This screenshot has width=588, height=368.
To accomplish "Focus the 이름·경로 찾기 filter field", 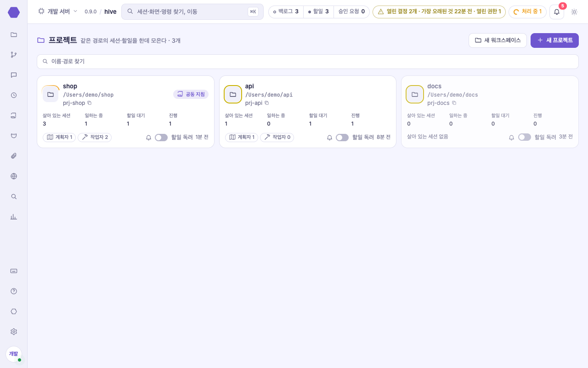I will [x=308, y=62].
